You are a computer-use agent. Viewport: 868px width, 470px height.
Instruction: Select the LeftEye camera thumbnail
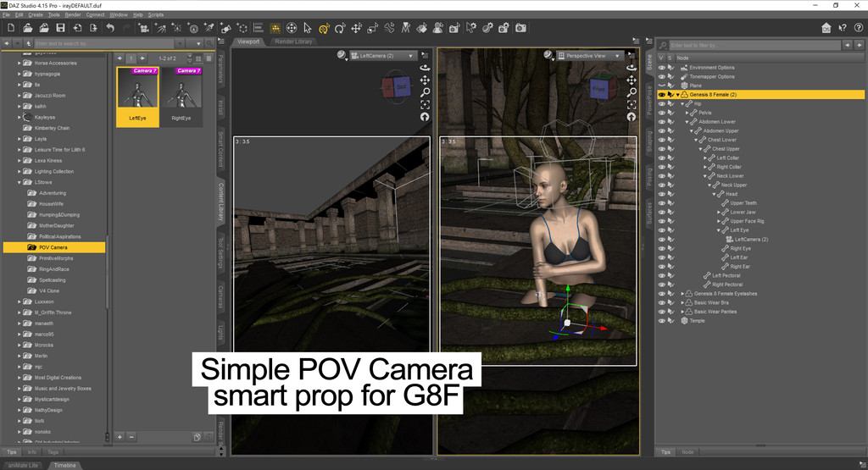tap(138, 97)
